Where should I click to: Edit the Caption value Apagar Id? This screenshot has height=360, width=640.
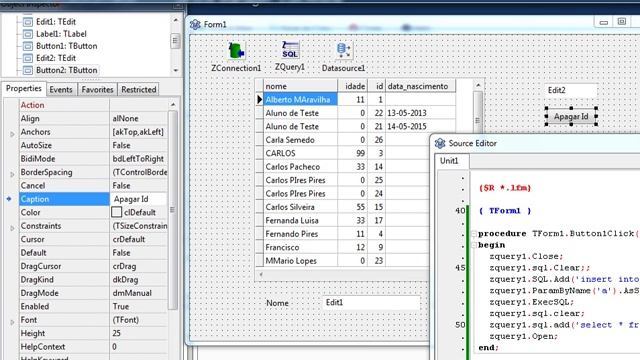pos(138,199)
